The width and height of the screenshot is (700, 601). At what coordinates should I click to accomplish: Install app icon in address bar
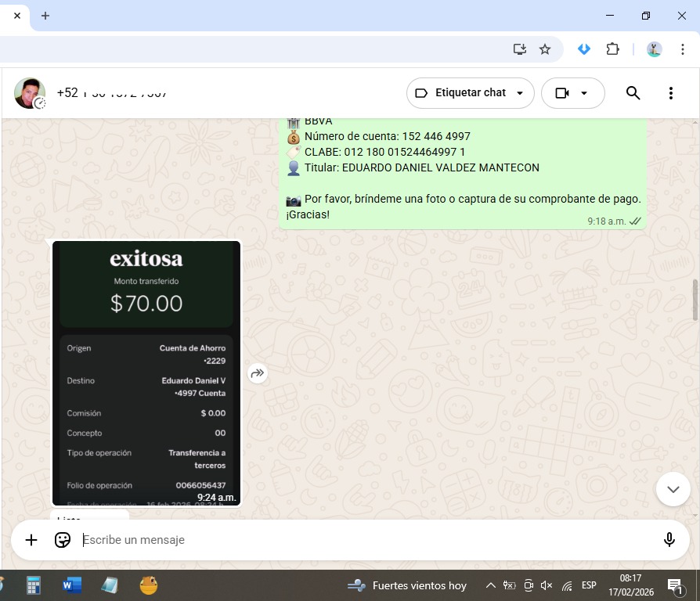520,49
